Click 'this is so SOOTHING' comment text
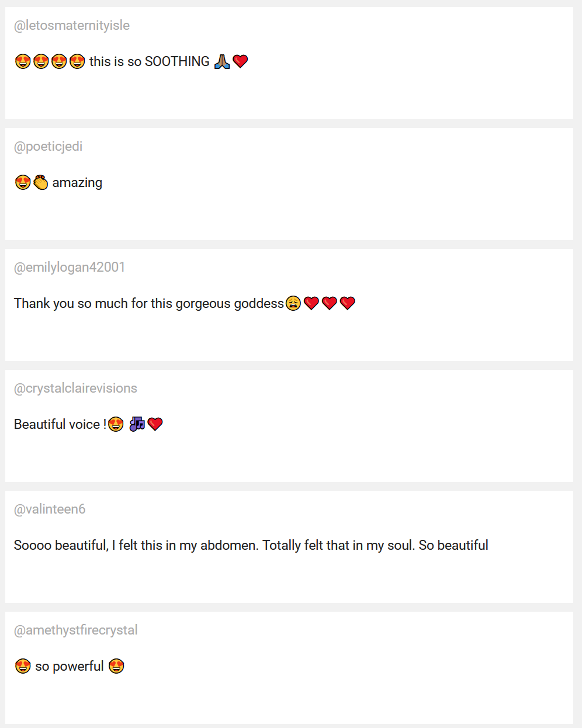 150,61
